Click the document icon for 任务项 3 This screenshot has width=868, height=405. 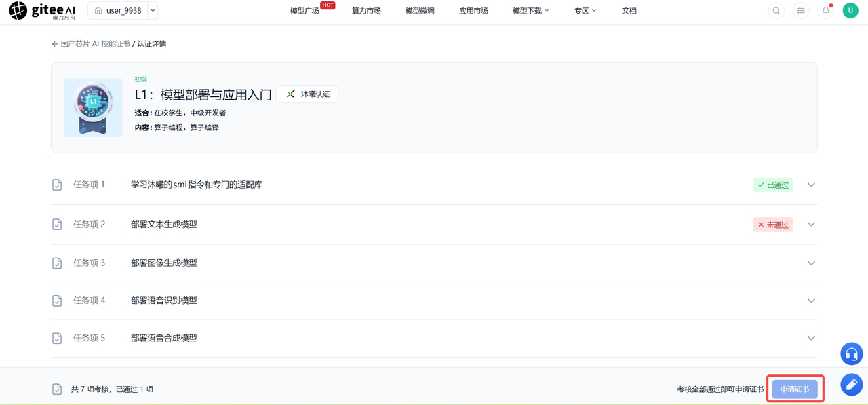click(57, 263)
